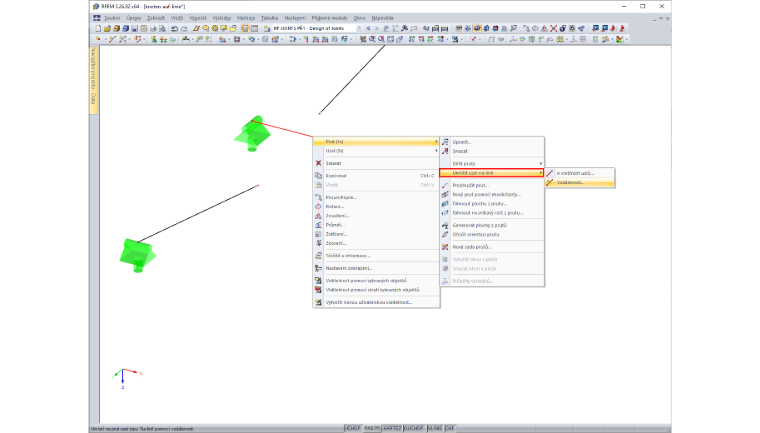Viewport: 760px width, 433px height.
Task: Toggle VLINIE guidelines in status bar
Action: click(x=435, y=428)
